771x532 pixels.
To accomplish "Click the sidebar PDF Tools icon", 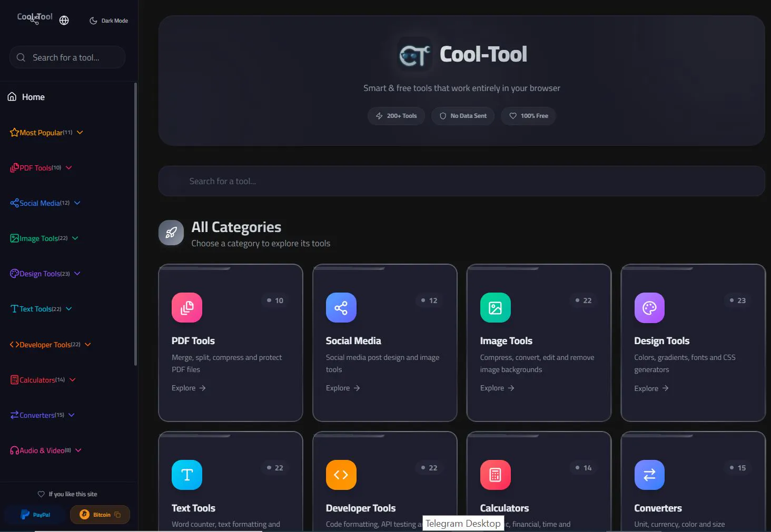I will click(14, 168).
